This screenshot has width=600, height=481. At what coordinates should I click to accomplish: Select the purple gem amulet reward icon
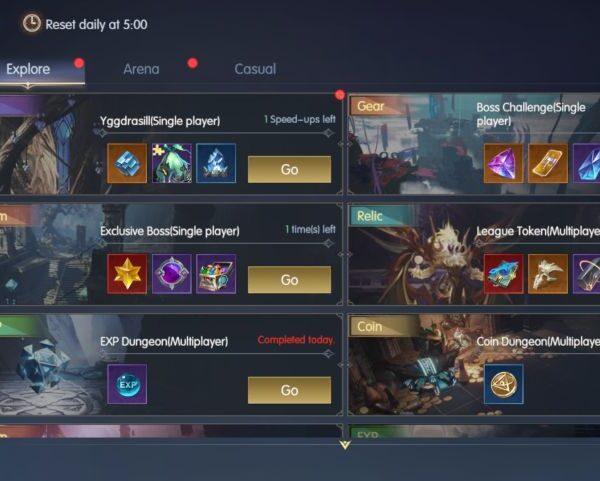click(171, 274)
